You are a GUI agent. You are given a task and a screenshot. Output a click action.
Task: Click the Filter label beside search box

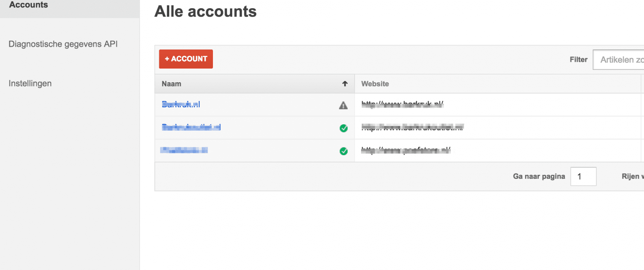(x=578, y=60)
